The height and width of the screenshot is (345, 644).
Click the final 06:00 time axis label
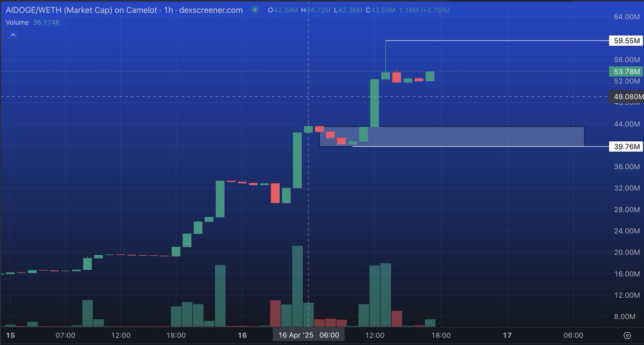pos(574,335)
